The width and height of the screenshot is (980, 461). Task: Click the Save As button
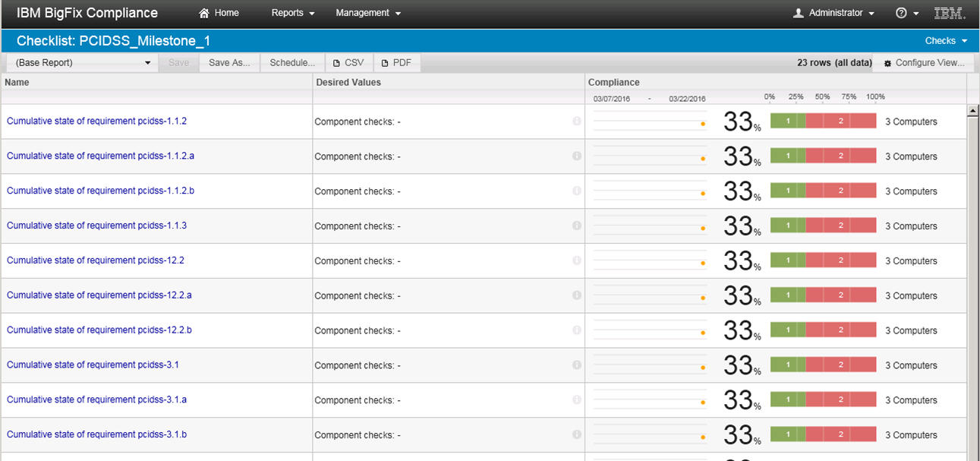(229, 62)
